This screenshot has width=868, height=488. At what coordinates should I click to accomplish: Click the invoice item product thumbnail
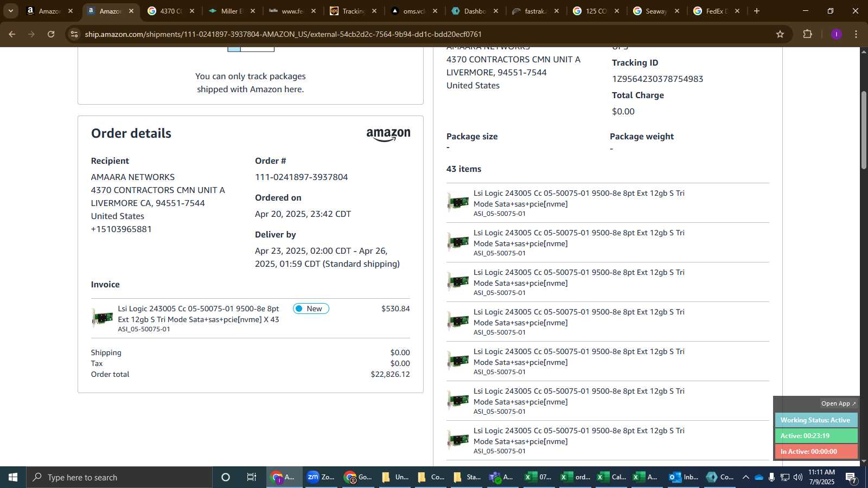pos(103,318)
